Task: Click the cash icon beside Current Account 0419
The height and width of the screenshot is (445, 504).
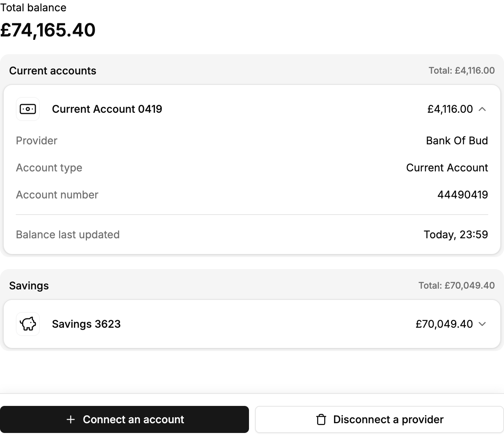Action: click(x=28, y=109)
